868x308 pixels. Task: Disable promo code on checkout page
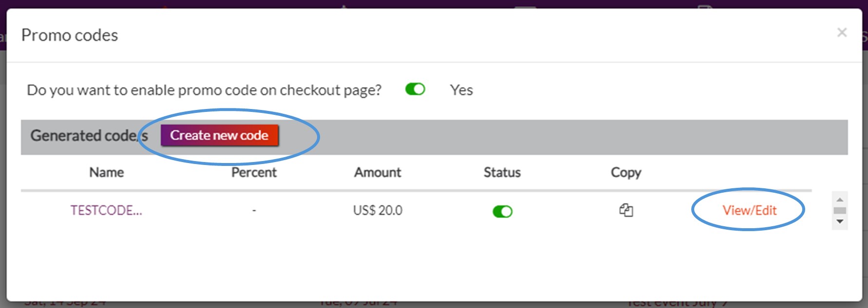coord(415,90)
